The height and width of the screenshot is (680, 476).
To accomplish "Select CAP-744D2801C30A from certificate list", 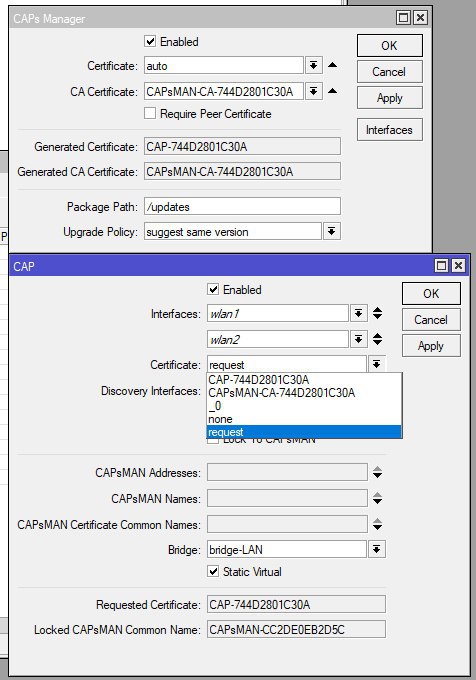I will [x=304, y=380].
